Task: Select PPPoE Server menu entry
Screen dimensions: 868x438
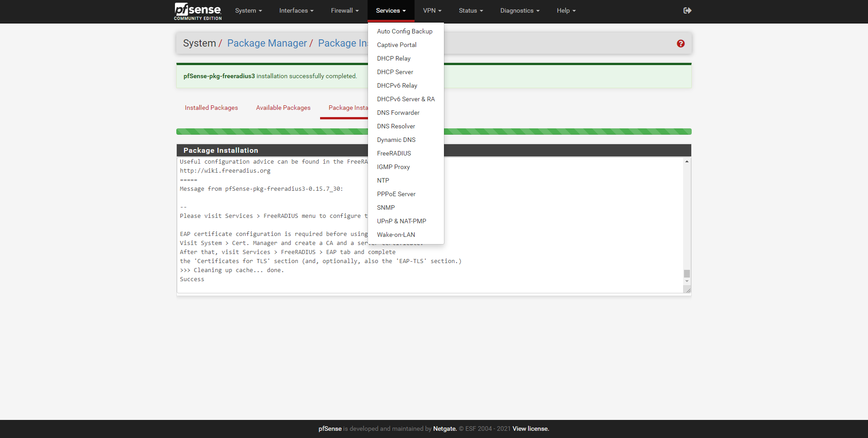Action: click(x=406, y=194)
